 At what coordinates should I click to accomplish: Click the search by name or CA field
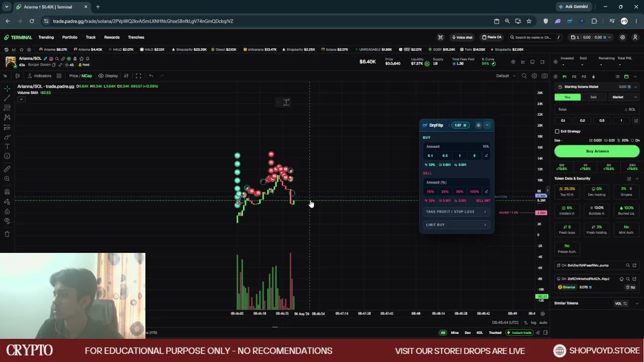click(x=535, y=37)
